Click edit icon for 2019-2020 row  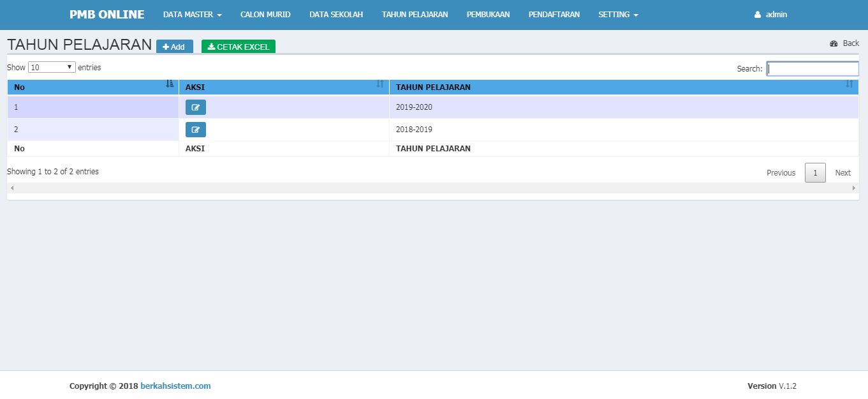pos(195,107)
